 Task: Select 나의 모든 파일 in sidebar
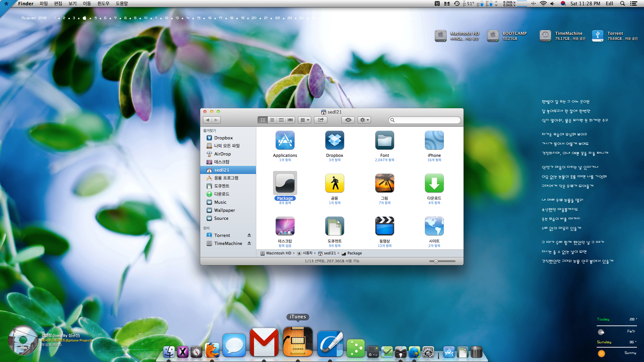pyautogui.click(x=228, y=146)
